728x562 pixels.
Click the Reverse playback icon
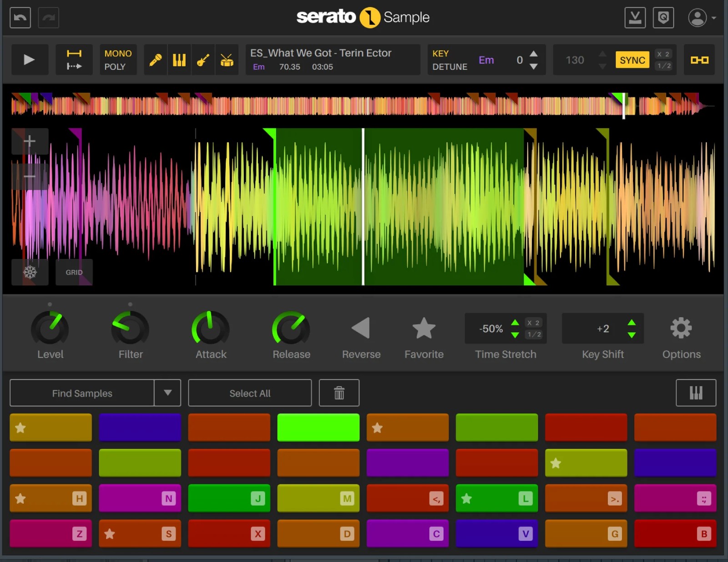(x=361, y=329)
